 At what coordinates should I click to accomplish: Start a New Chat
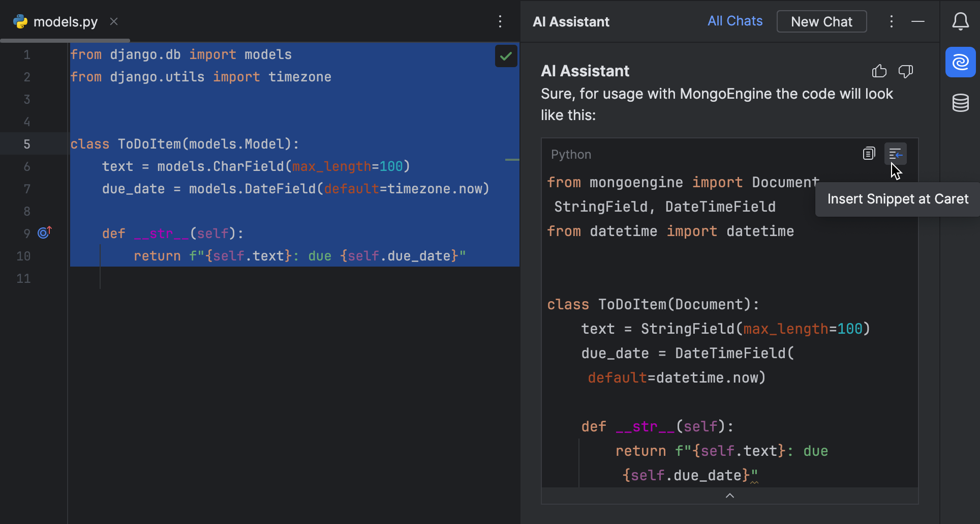pos(821,21)
